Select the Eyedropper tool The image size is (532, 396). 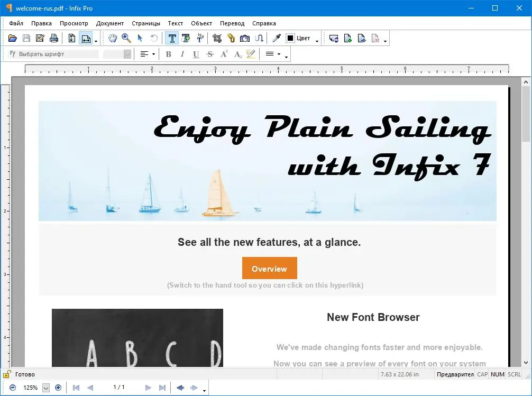coord(277,39)
